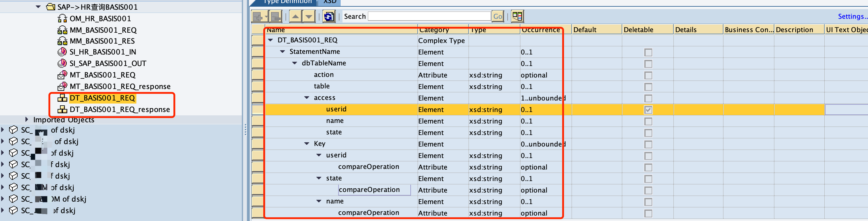The width and height of the screenshot is (868, 221).
Task: Toggle Deletable checkbox for last compareOperation row
Action: [648, 213]
